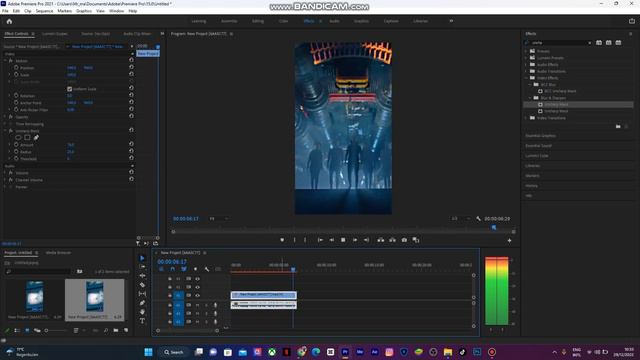Screen dimensions: 640x360
Task: Select the Slip tool
Action: 142,294
